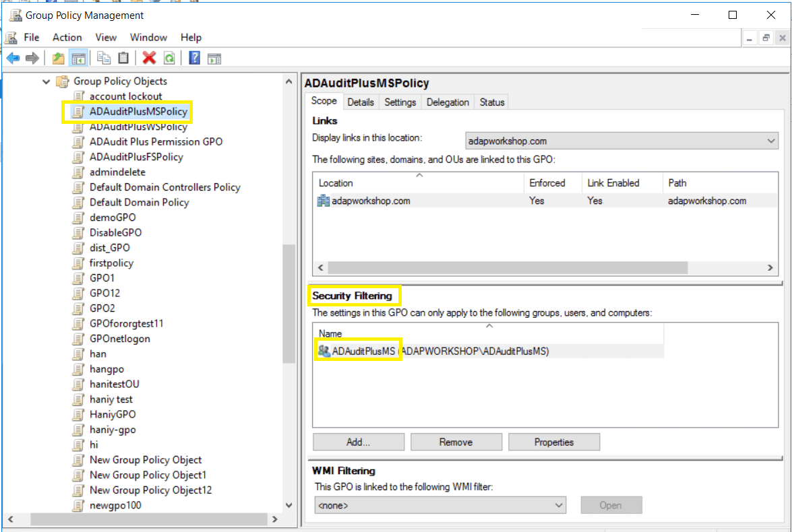This screenshot has width=792, height=532.
Task: Collapse the Group Policy Objects tree node
Action: click(x=46, y=81)
